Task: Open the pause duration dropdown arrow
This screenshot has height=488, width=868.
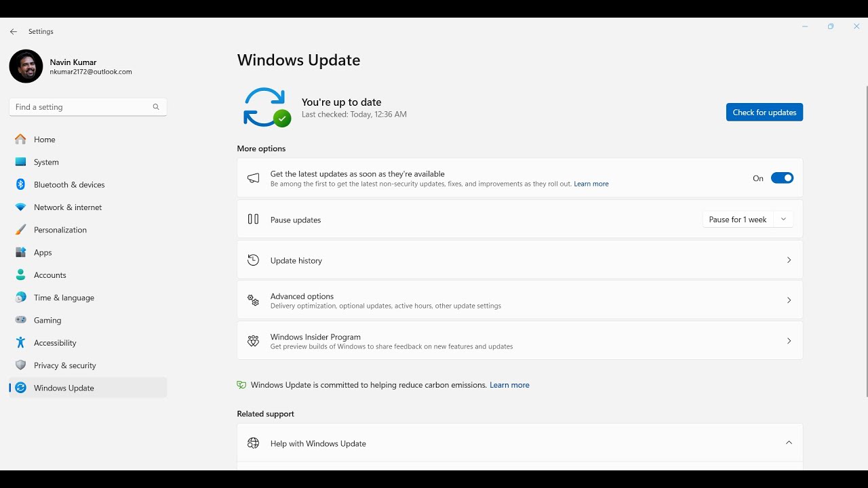Action: [x=783, y=220]
